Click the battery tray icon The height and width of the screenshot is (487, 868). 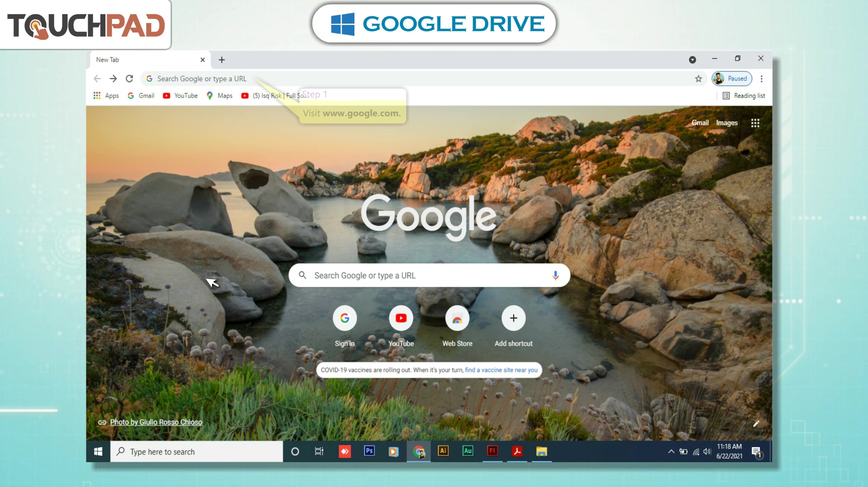[x=684, y=451]
